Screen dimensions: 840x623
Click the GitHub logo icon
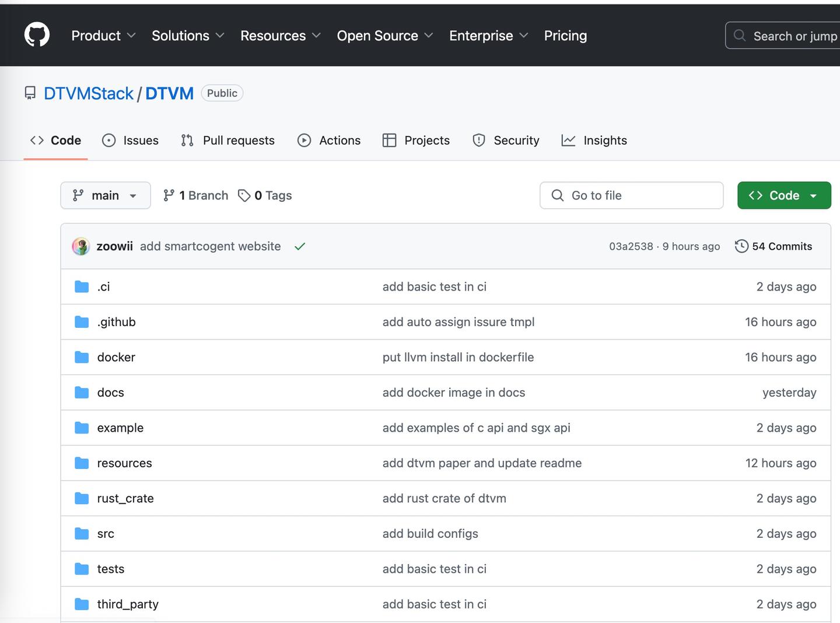click(x=37, y=35)
